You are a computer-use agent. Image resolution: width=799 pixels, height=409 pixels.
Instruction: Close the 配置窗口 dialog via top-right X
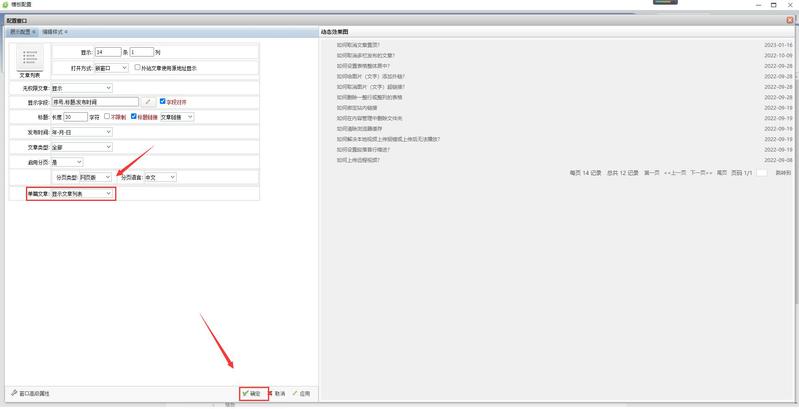click(x=790, y=20)
